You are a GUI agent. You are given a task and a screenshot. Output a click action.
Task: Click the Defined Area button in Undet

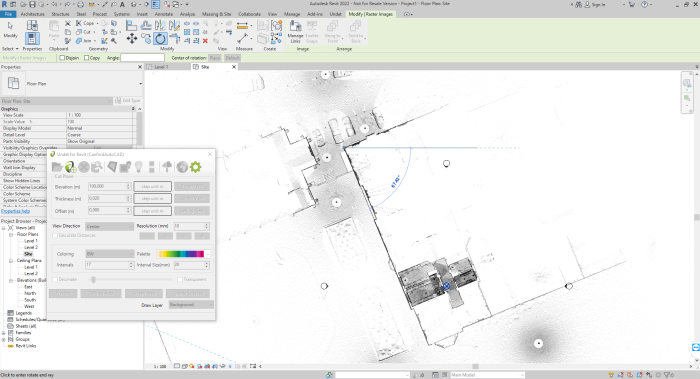coord(101,293)
